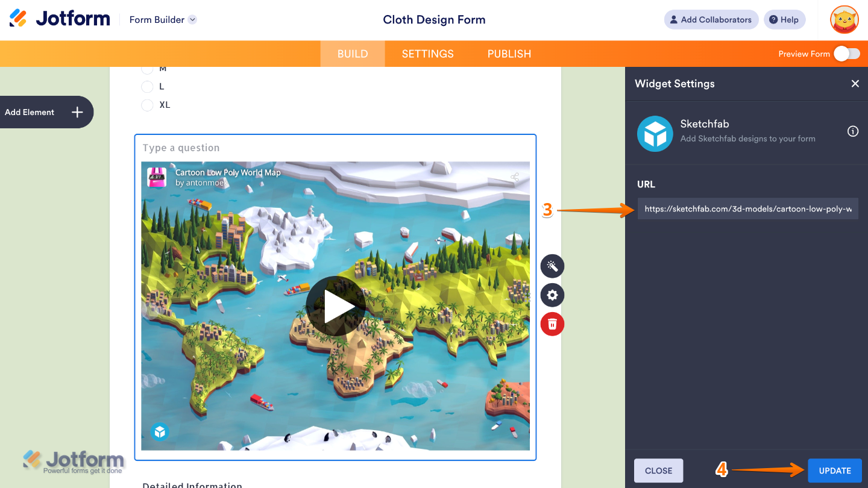Play the Cartoon Low Poly World Map model

pyautogui.click(x=336, y=305)
